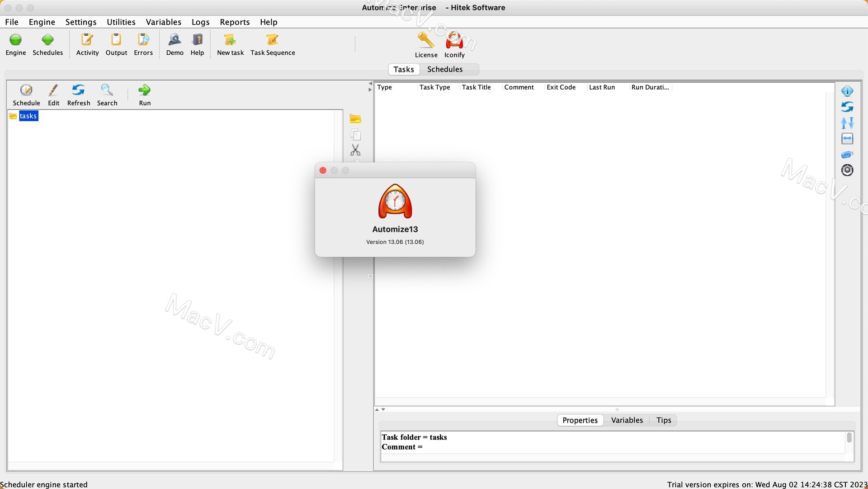Open the Engine menu
The width and height of the screenshot is (868, 489).
(x=42, y=22)
